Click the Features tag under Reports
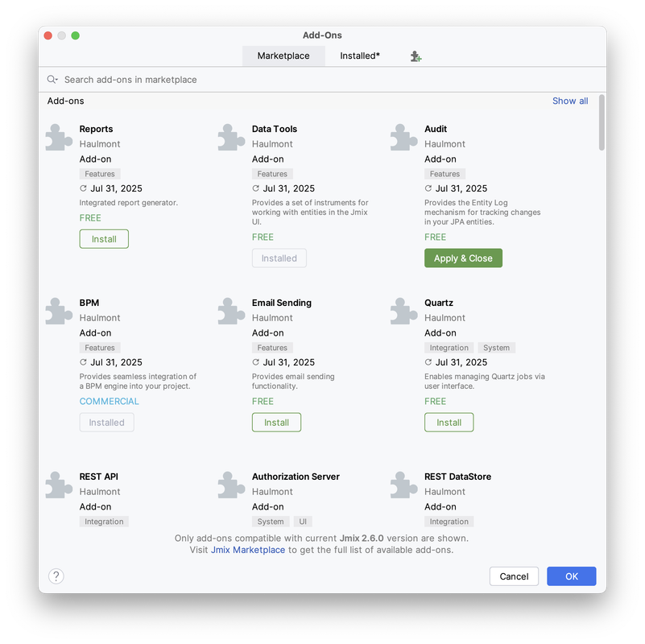 pos(100,174)
